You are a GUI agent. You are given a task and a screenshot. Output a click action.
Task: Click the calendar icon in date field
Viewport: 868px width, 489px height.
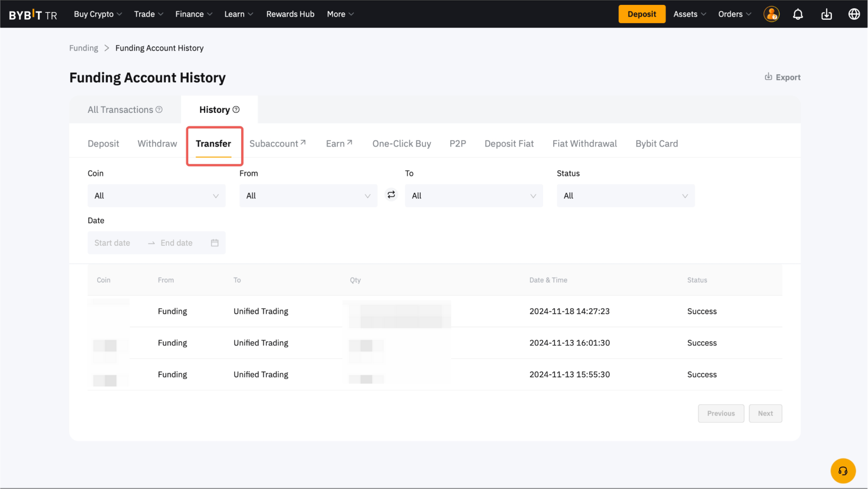coord(215,243)
